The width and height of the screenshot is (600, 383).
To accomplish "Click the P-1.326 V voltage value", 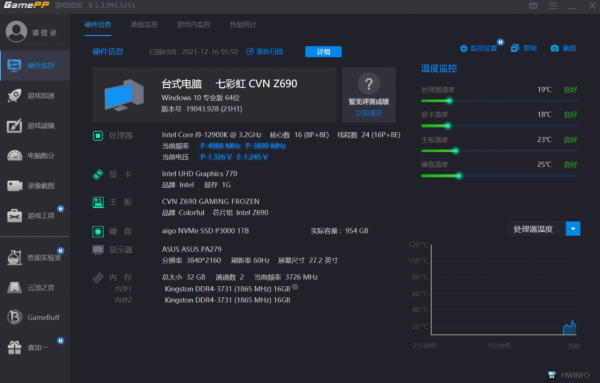I will click(216, 157).
